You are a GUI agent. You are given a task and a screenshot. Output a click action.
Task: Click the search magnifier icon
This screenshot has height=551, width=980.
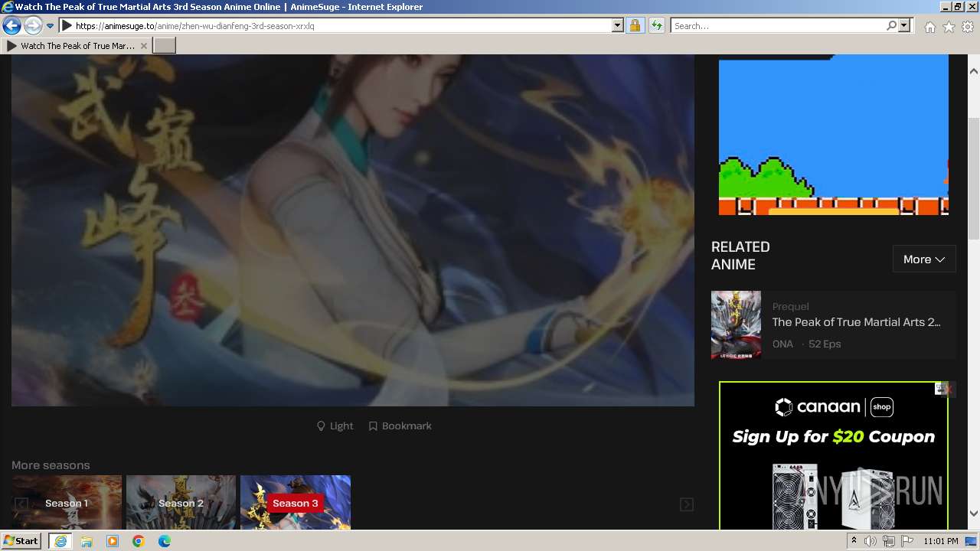892,26
